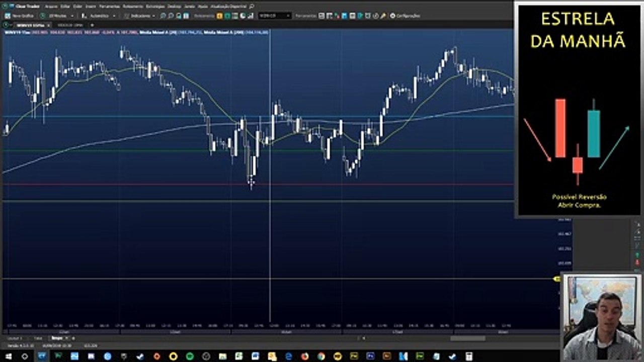Click the green Roteamento toolbar icon
This screenshot has height=362, width=644.
[227, 16]
